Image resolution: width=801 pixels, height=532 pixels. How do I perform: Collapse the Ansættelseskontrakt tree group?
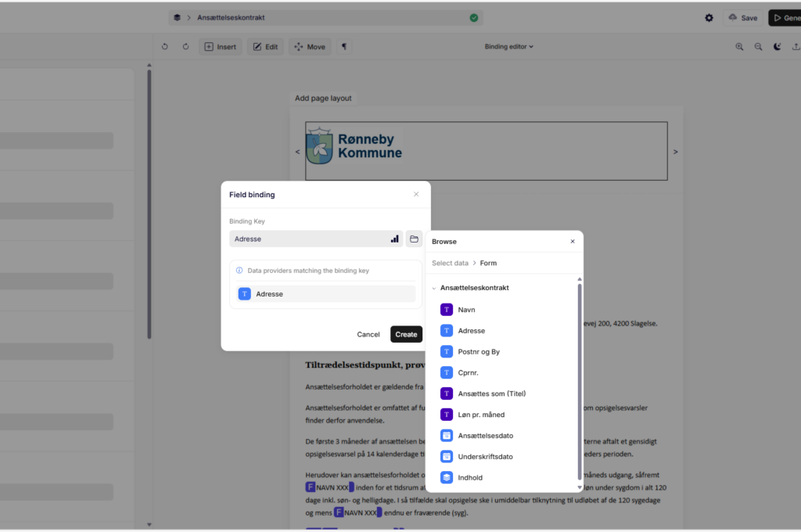tap(434, 288)
